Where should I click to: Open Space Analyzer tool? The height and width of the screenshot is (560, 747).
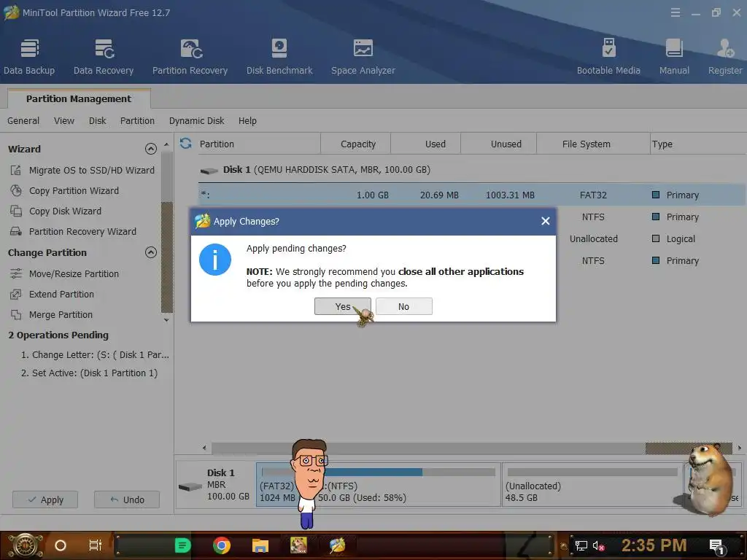(x=363, y=57)
